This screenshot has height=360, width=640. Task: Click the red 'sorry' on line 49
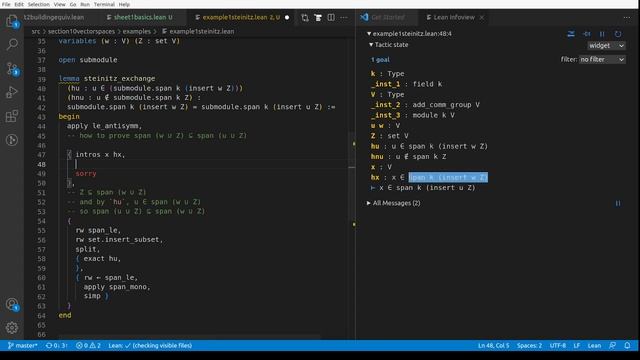(86, 173)
